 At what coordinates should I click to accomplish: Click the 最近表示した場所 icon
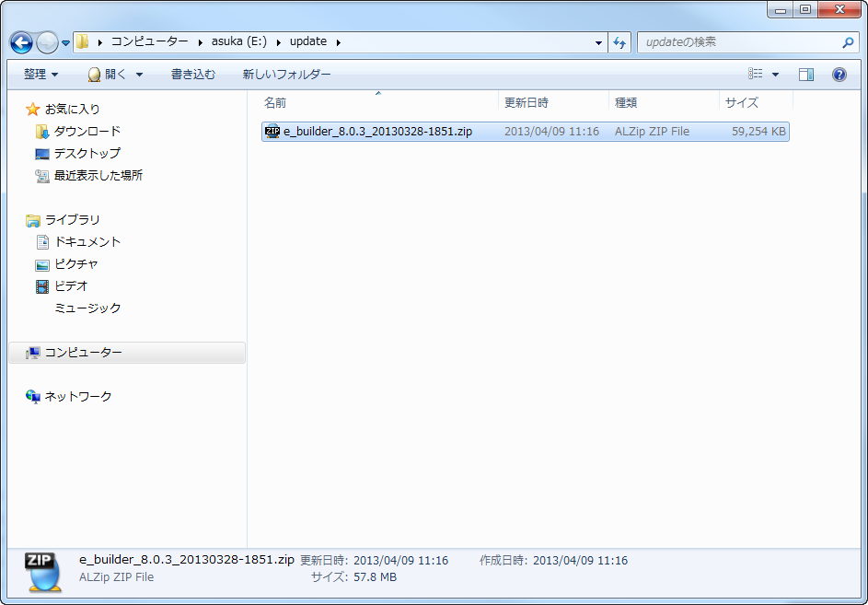pyautogui.click(x=42, y=176)
